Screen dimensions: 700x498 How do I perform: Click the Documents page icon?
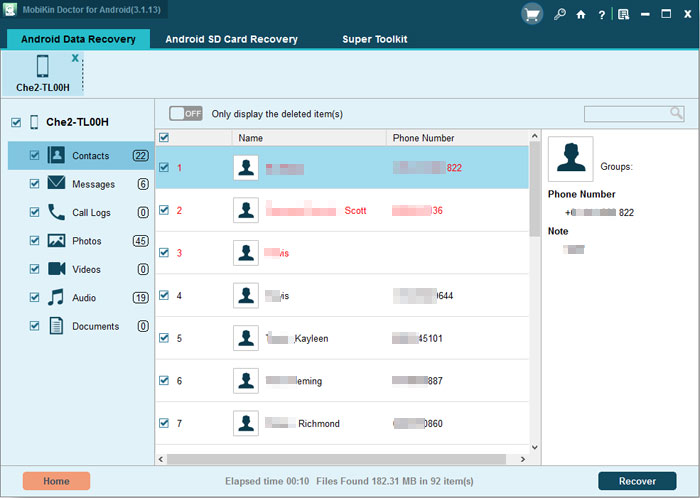tap(56, 326)
